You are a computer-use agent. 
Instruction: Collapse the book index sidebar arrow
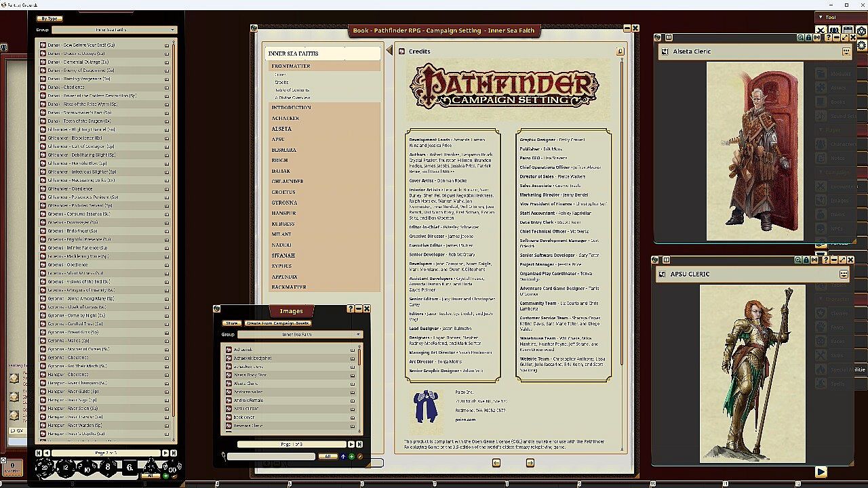click(x=389, y=51)
